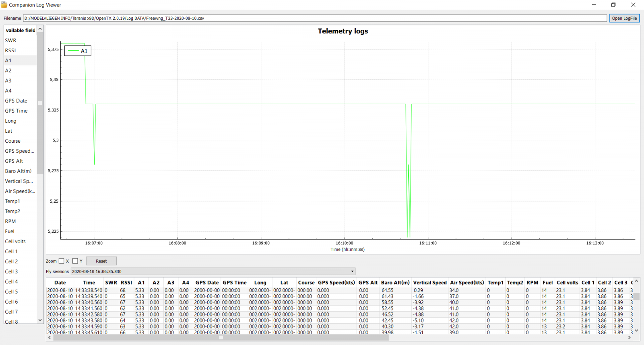Select Cell 2 in fields list
The image size is (644, 345).
click(20, 261)
